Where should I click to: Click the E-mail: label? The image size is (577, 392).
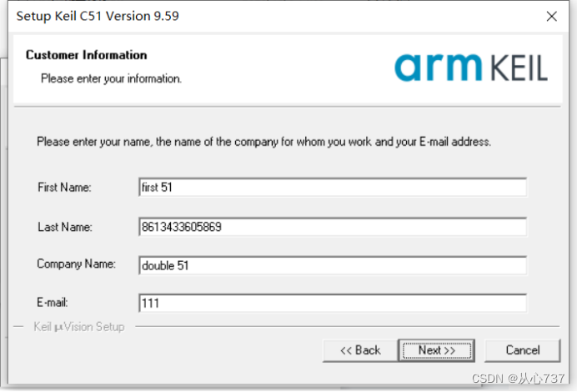pos(53,303)
